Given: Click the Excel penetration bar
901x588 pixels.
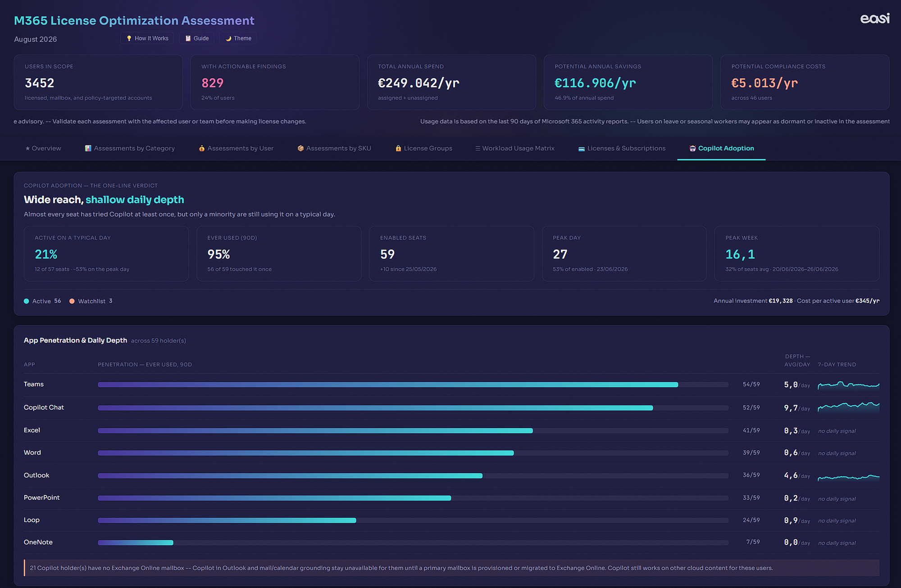Looking at the screenshot, I should click(413, 431).
